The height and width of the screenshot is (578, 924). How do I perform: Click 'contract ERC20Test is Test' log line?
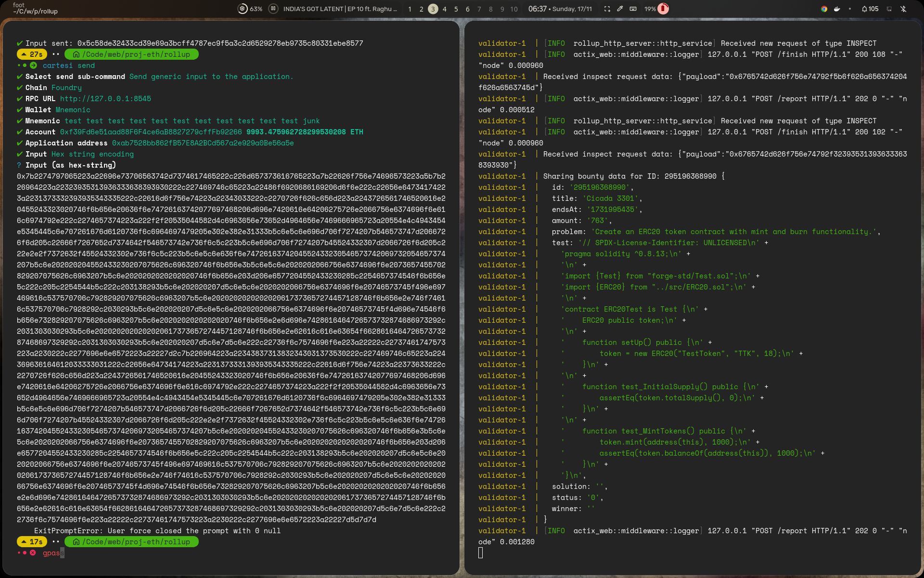pos(630,309)
